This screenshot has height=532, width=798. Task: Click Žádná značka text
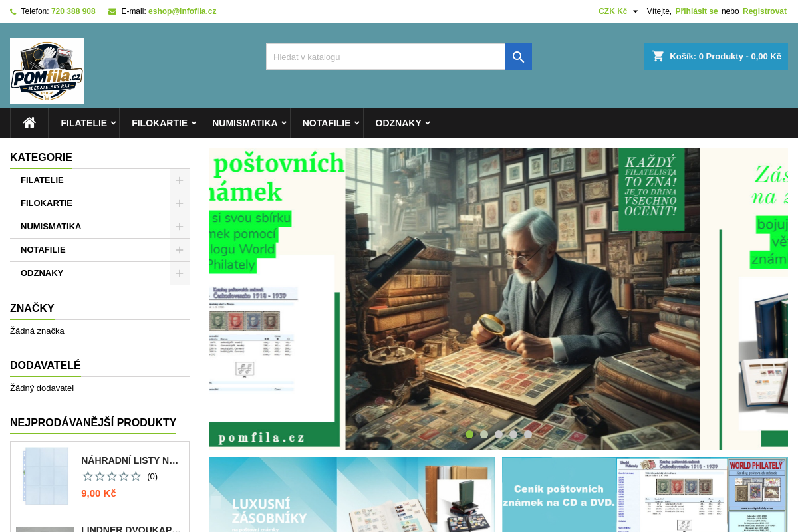click(37, 331)
